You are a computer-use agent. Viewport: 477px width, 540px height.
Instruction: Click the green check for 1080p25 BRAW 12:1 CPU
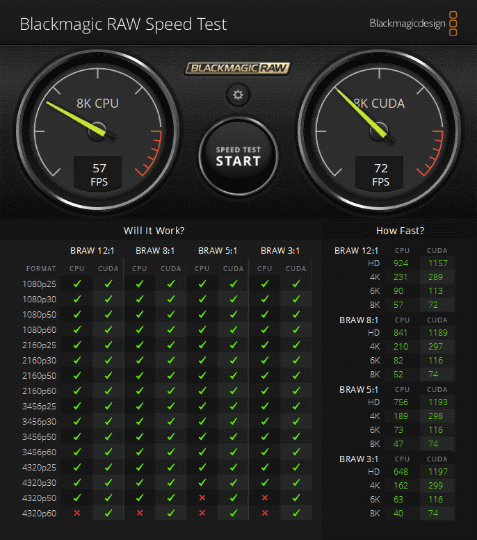tap(77, 283)
